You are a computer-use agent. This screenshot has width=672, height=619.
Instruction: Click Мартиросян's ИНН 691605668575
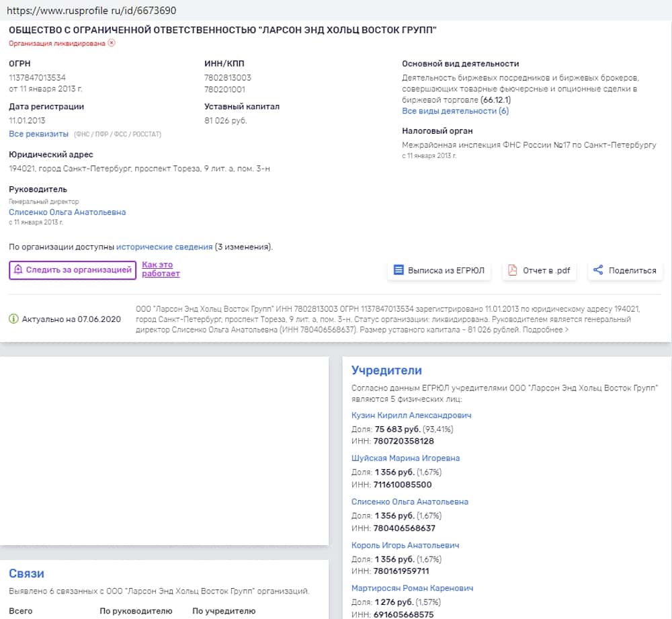click(404, 615)
